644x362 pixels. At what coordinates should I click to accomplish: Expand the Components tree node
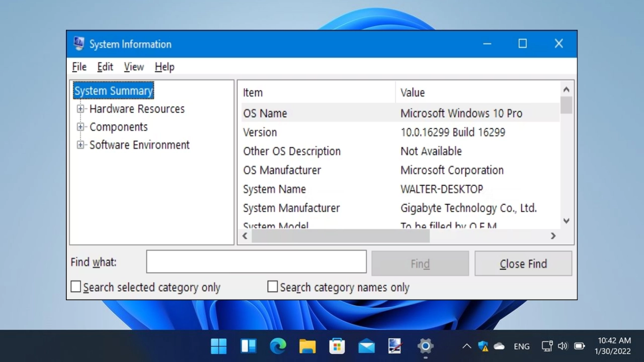pos(80,127)
